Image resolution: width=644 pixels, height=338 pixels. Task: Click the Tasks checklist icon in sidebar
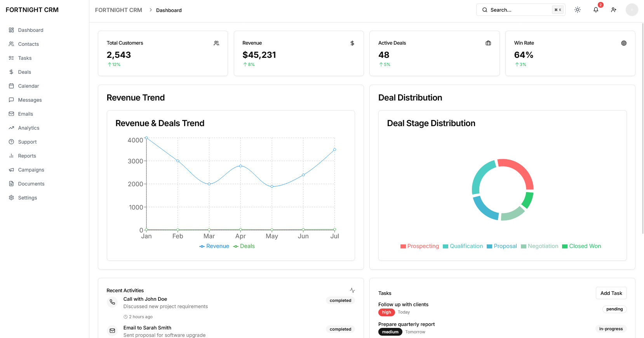pos(11,58)
